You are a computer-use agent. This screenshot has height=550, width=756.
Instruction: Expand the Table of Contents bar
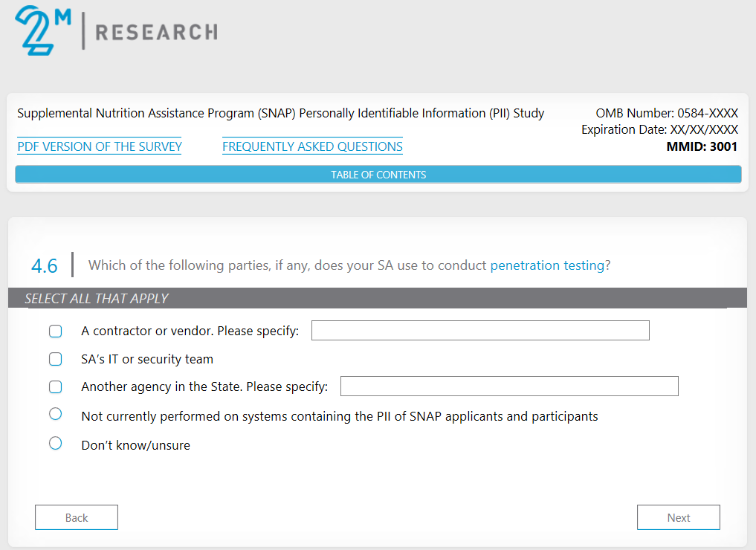378,175
